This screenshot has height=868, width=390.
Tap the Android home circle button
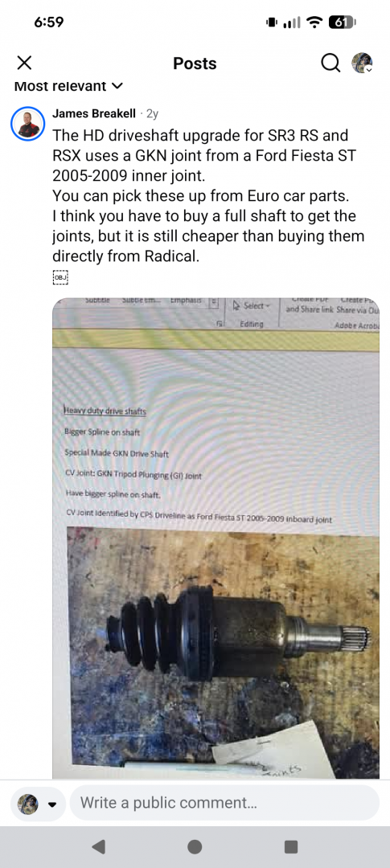pos(195,846)
